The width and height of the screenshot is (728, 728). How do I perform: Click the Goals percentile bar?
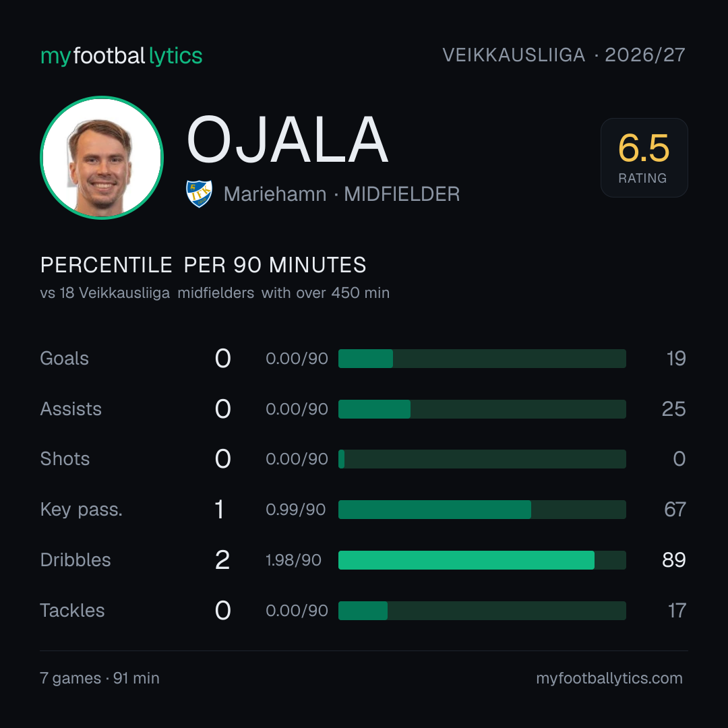pos(482,359)
